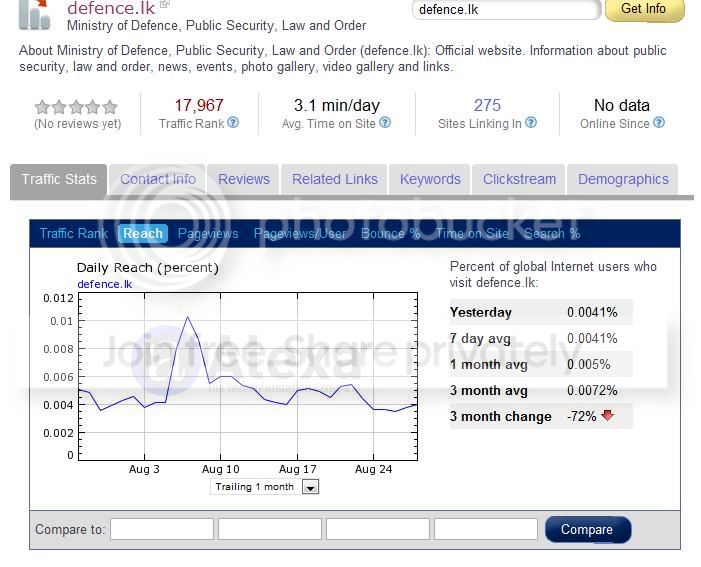
Task: Click the 17,967 traffic rank number
Action: (198, 106)
